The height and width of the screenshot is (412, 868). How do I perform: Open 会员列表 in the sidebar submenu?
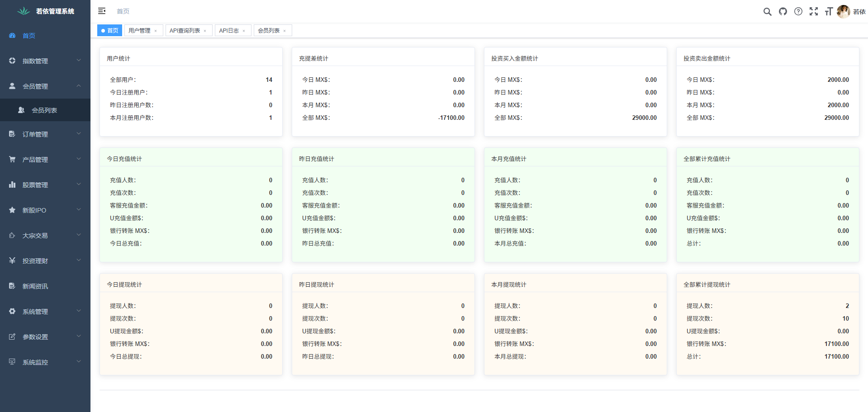[x=44, y=110]
